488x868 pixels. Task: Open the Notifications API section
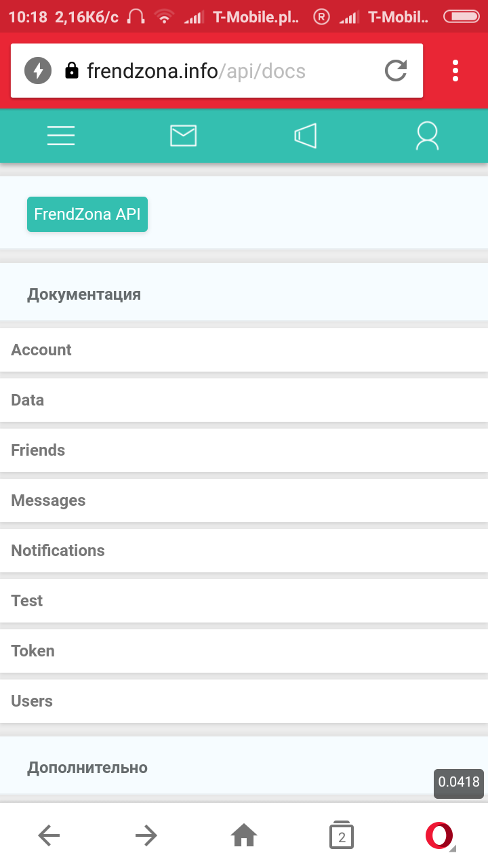58,551
